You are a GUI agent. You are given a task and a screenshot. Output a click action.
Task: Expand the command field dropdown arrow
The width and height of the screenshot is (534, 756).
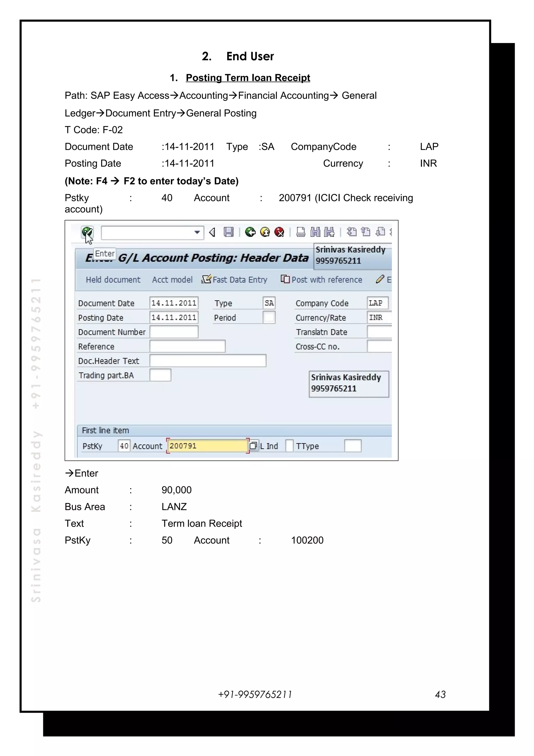197,232
